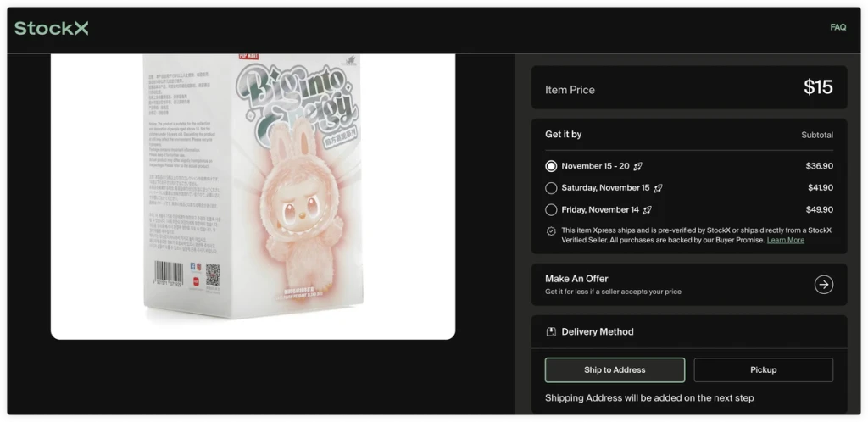Open the FAQ link
The height and width of the screenshot is (422, 868).
(x=837, y=27)
